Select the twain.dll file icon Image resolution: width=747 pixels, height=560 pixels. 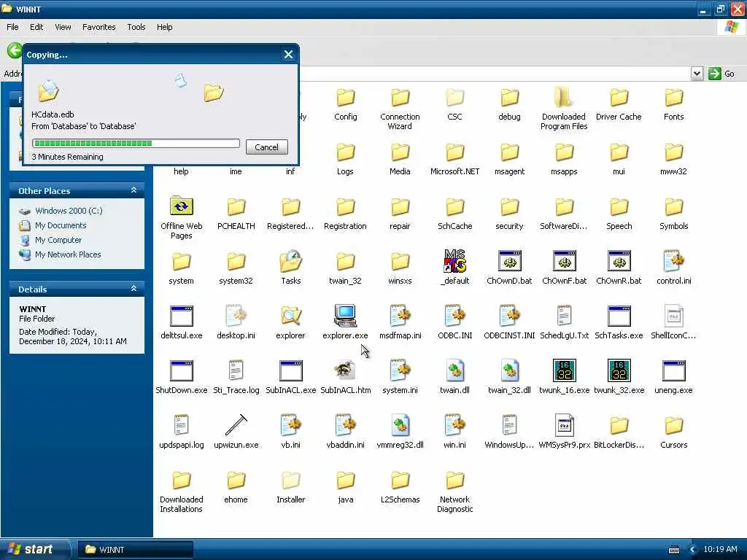[455, 370]
